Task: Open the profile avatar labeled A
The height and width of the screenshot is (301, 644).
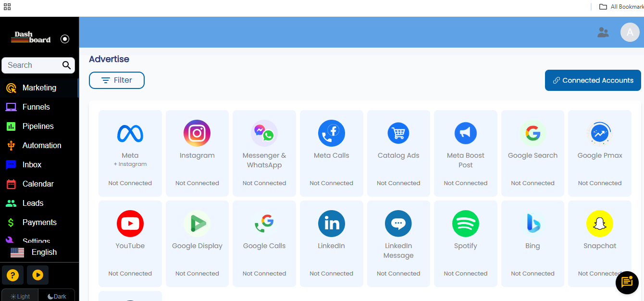Action: click(630, 32)
